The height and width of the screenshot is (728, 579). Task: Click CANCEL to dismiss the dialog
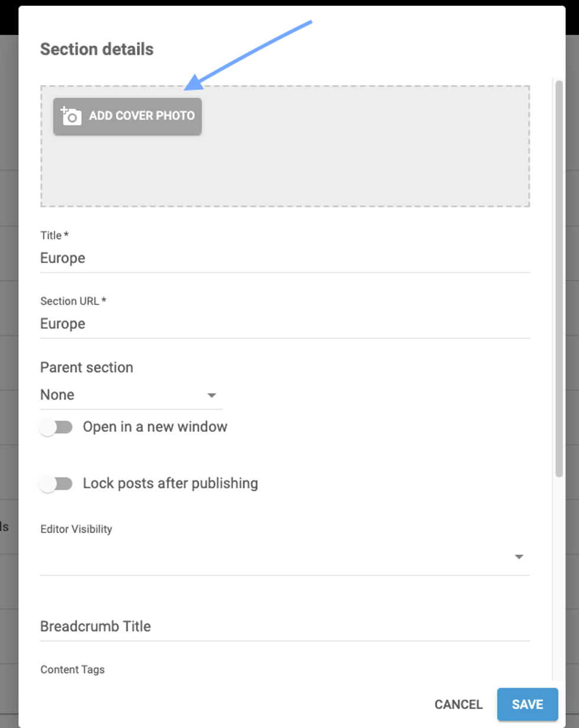click(458, 704)
